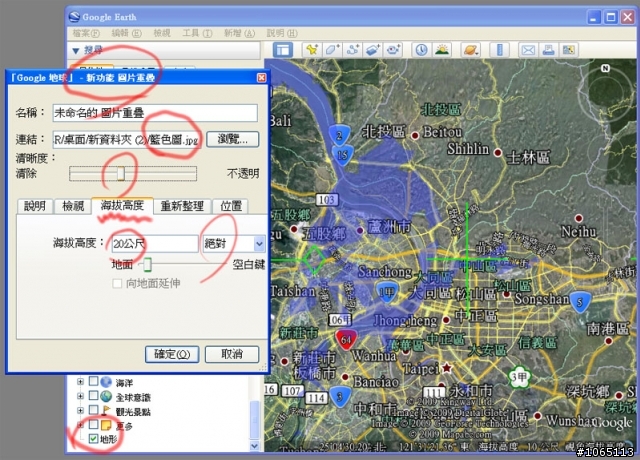Select the 海拔高度 tab

pos(122,205)
